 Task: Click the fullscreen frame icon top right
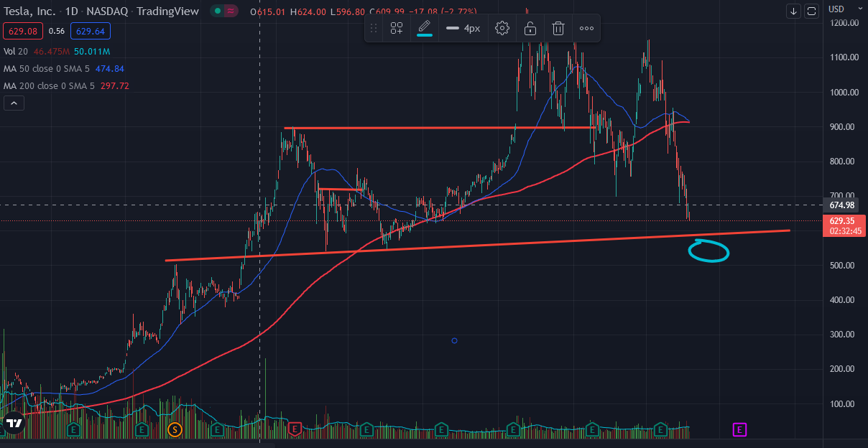811,11
